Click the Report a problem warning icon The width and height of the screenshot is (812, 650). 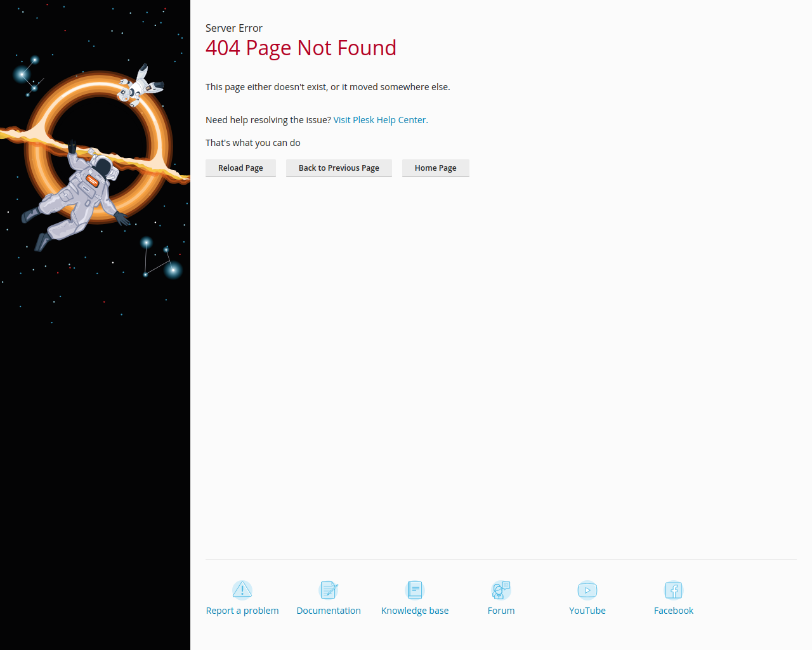(x=242, y=590)
